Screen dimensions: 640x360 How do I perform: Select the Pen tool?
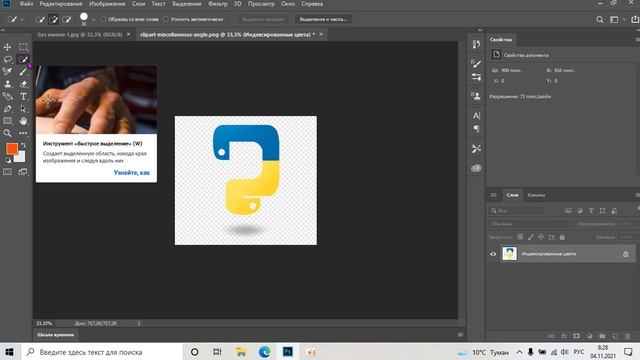pyautogui.click(x=7, y=109)
